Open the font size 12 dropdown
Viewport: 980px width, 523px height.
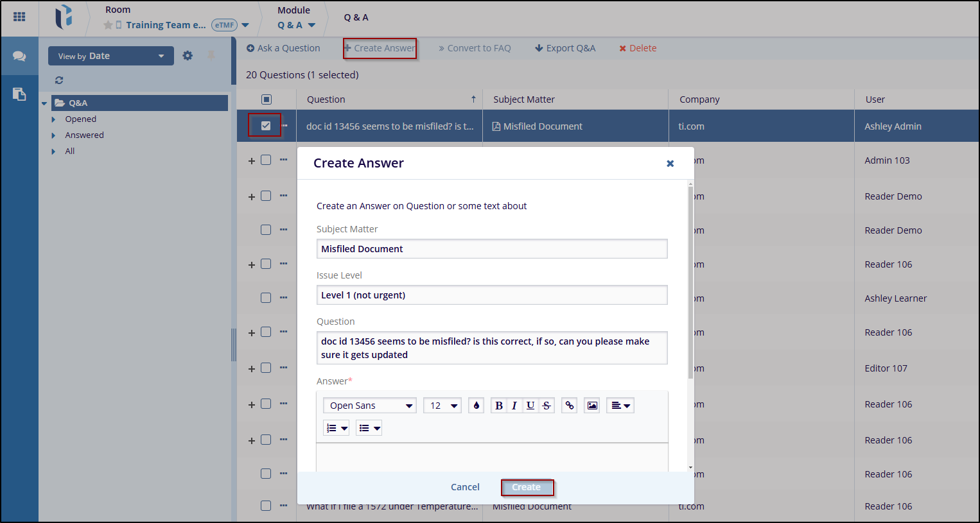point(442,406)
